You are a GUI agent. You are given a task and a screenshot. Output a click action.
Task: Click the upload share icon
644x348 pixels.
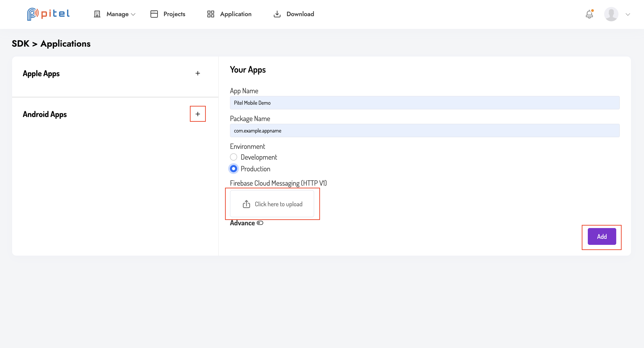(246, 204)
